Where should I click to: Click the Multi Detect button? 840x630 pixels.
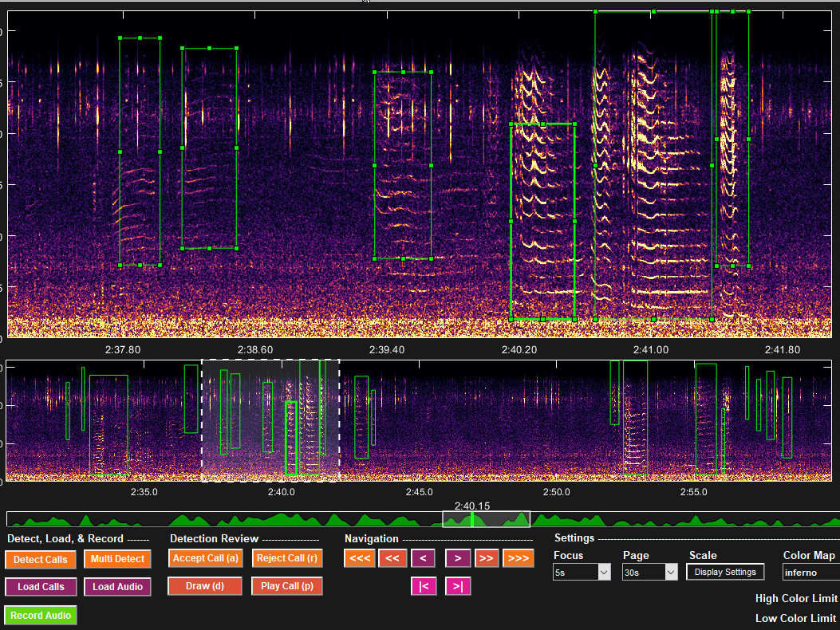click(x=117, y=559)
